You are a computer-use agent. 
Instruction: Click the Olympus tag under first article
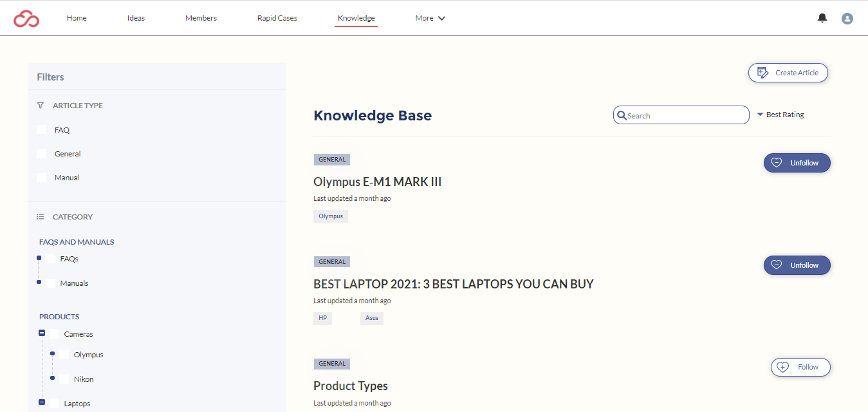[331, 216]
